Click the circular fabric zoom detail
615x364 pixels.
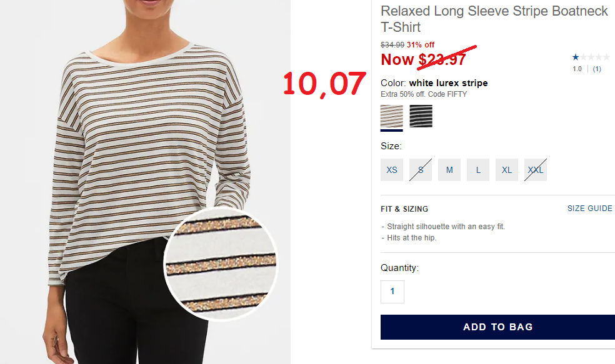[x=221, y=264]
